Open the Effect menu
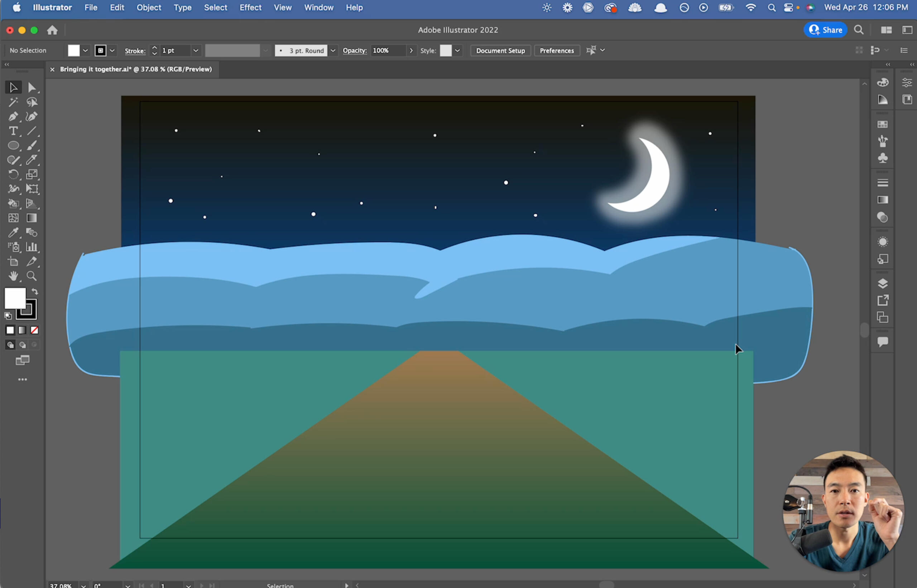This screenshot has width=917, height=588. point(250,8)
